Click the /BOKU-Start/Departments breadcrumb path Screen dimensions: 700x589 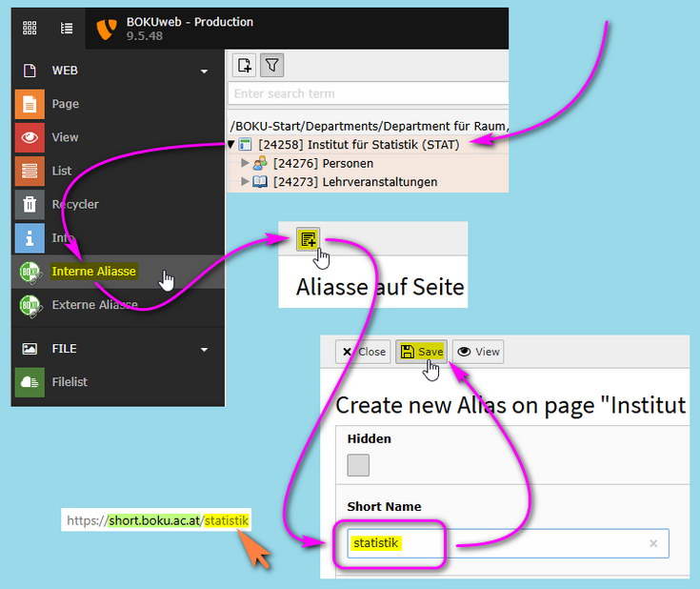pos(369,126)
